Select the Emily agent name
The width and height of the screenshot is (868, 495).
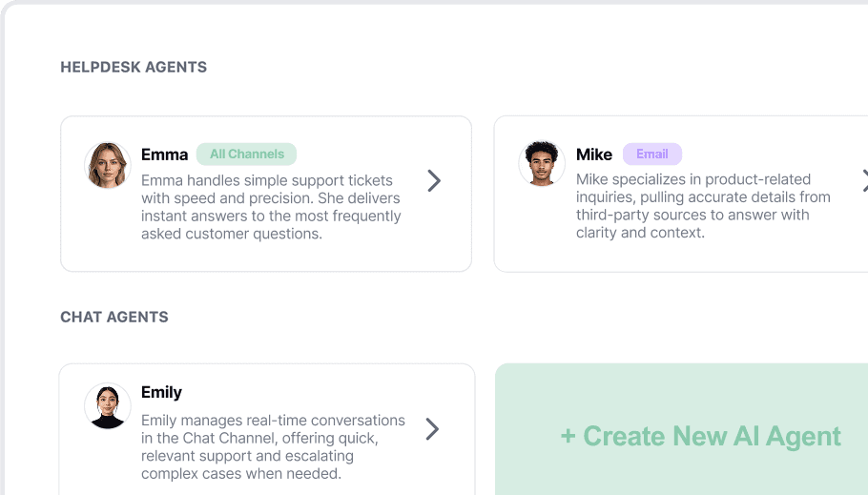click(161, 392)
